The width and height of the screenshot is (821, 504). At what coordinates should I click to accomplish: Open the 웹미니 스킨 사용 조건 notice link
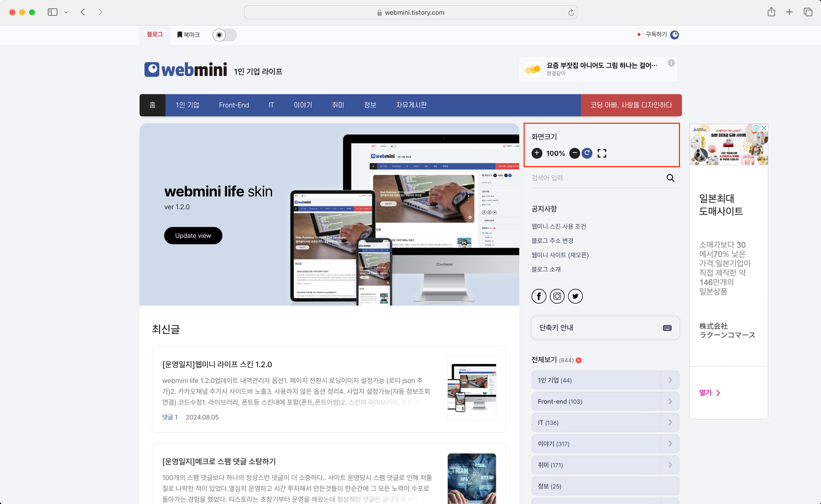click(559, 226)
